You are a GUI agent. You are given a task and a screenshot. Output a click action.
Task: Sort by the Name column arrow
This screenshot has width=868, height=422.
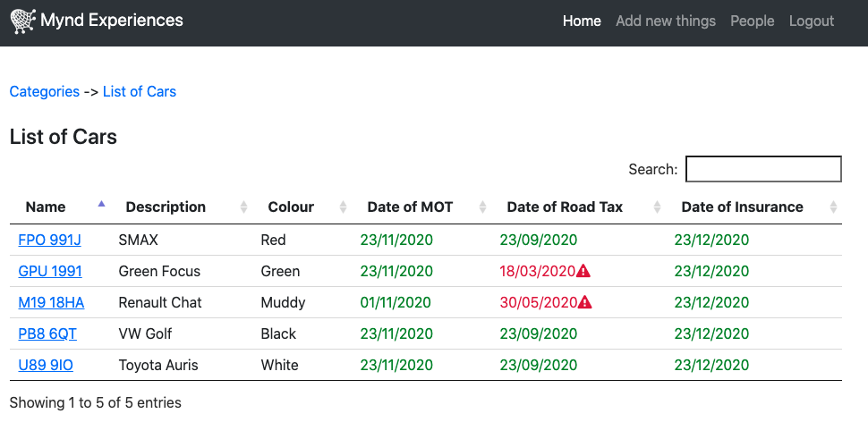point(101,204)
